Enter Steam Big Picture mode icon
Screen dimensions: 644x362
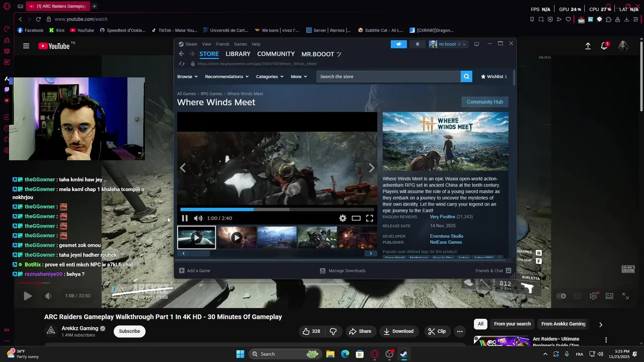click(x=476, y=44)
